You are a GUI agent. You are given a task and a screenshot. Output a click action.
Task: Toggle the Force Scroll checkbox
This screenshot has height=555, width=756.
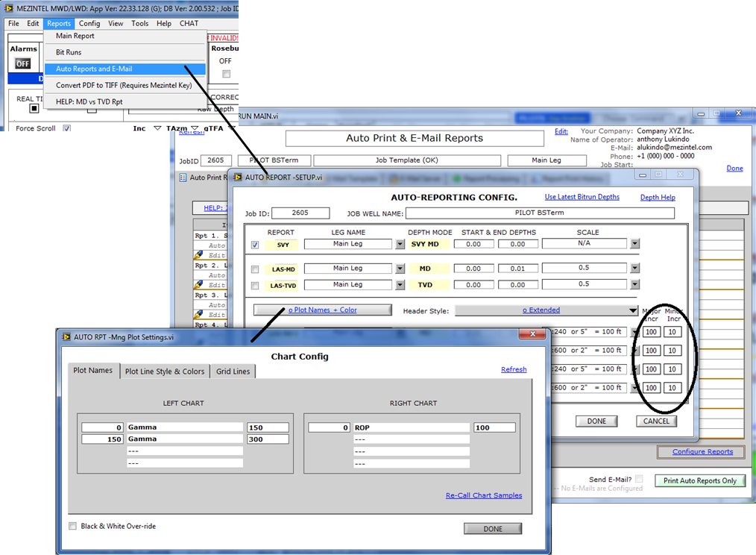pyautogui.click(x=67, y=128)
